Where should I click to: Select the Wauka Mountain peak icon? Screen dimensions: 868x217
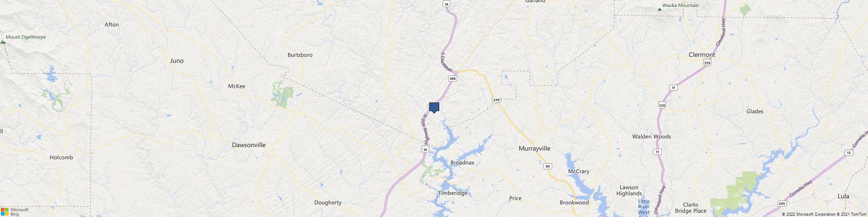[x=660, y=9]
